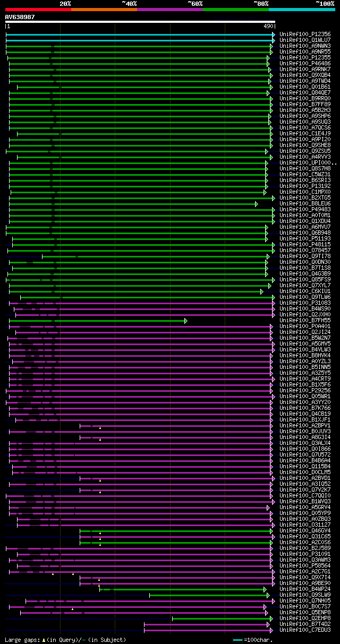Select label UniRef100_P49483
This screenshot has width=340, height=644.
pyautogui.click(x=305, y=209)
